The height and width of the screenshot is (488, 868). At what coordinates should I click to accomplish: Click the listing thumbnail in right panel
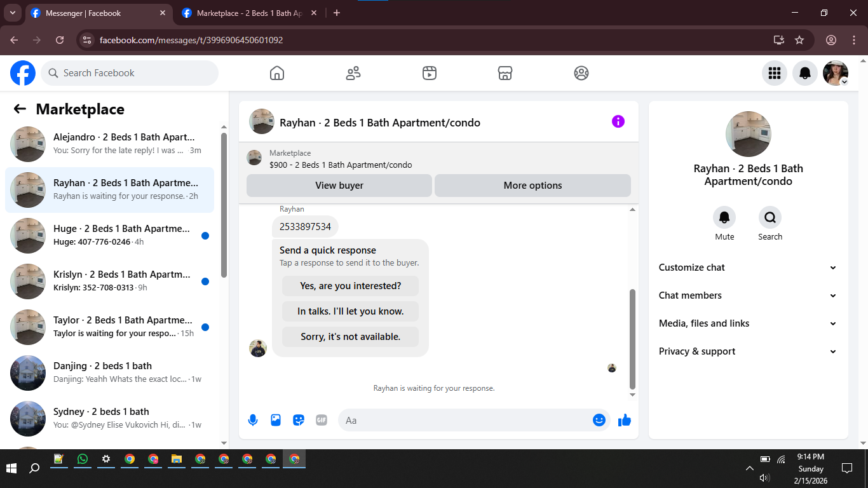pyautogui.click(x=749, y=134)
